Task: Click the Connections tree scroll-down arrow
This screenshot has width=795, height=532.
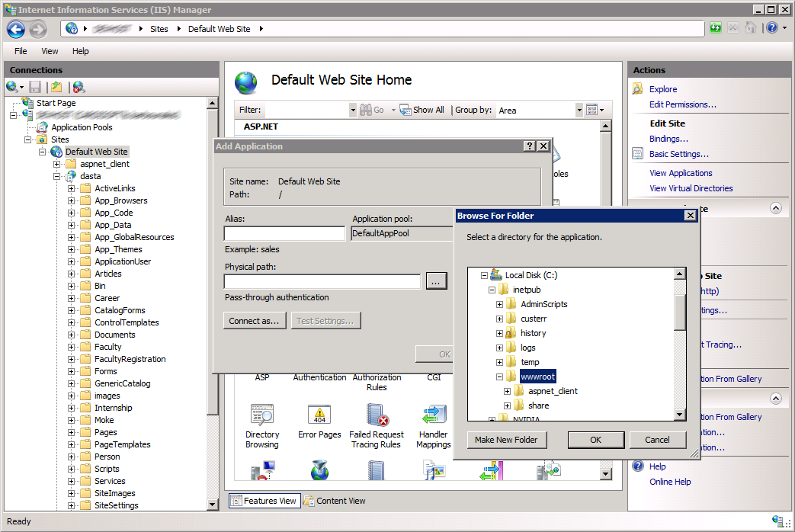Action: 213,504
